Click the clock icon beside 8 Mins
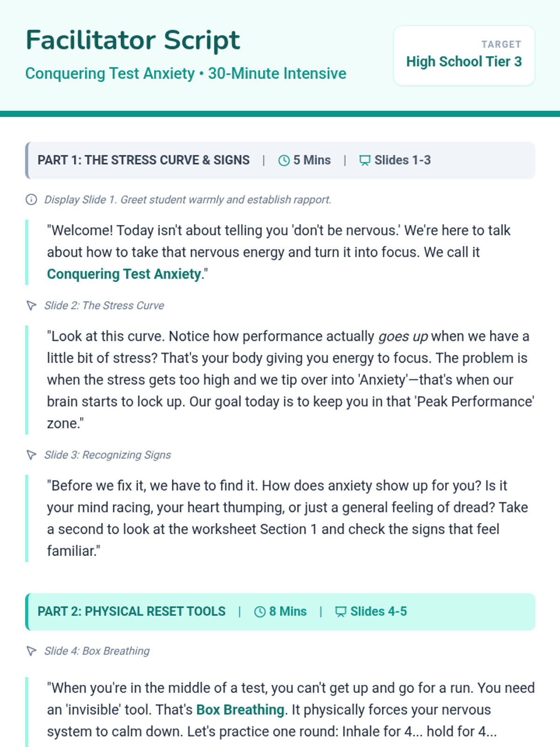Viewport: 560px width, 747px height. 260,612
